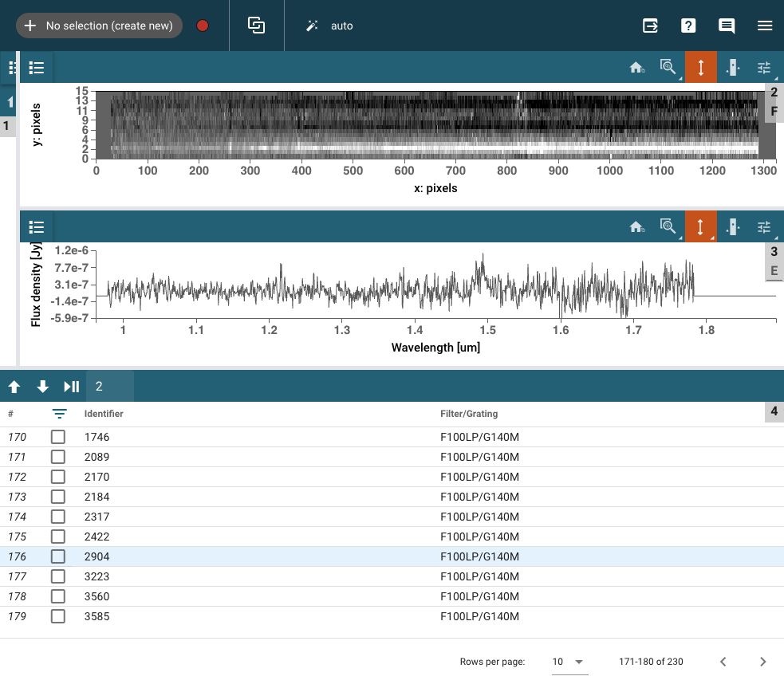The image size is (784, 684).
Task: Click the table filter icon beside Identifier
Action: pos(59,414)
